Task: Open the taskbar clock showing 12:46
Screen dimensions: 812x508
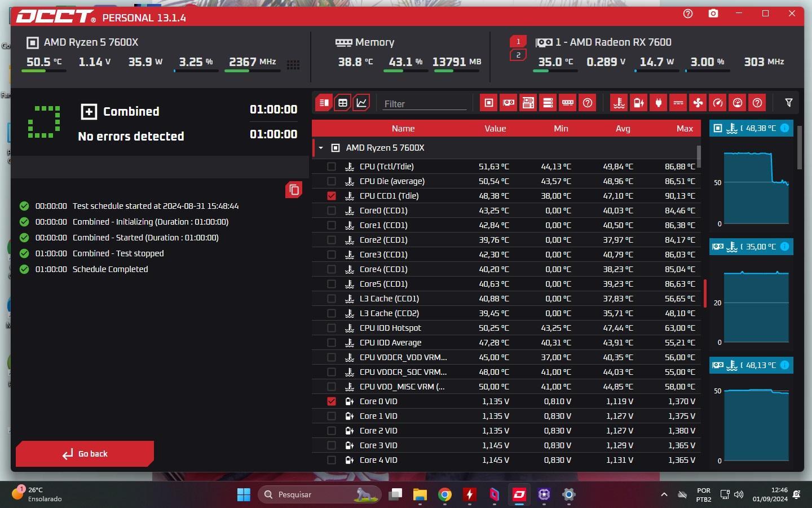Action: coord(770,494)
